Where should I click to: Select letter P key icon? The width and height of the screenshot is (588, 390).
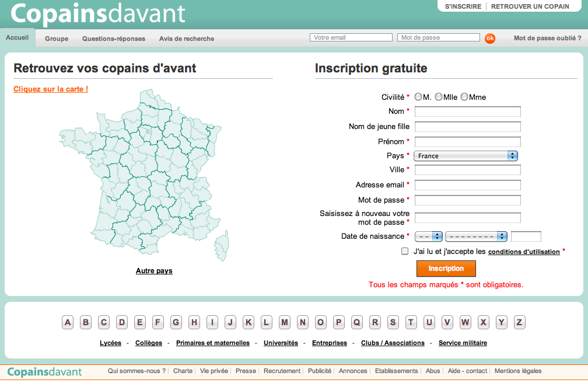338,322
